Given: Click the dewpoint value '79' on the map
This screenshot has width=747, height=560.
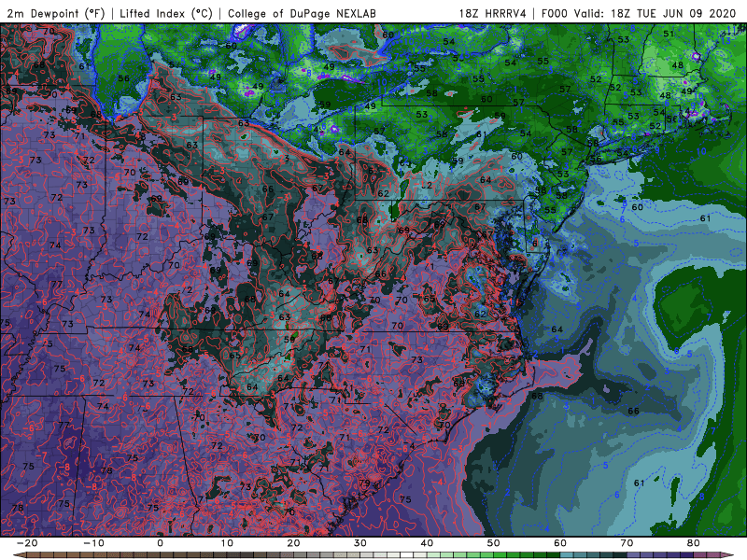Looking at the screenshot, I should click(x=364, y=483).
